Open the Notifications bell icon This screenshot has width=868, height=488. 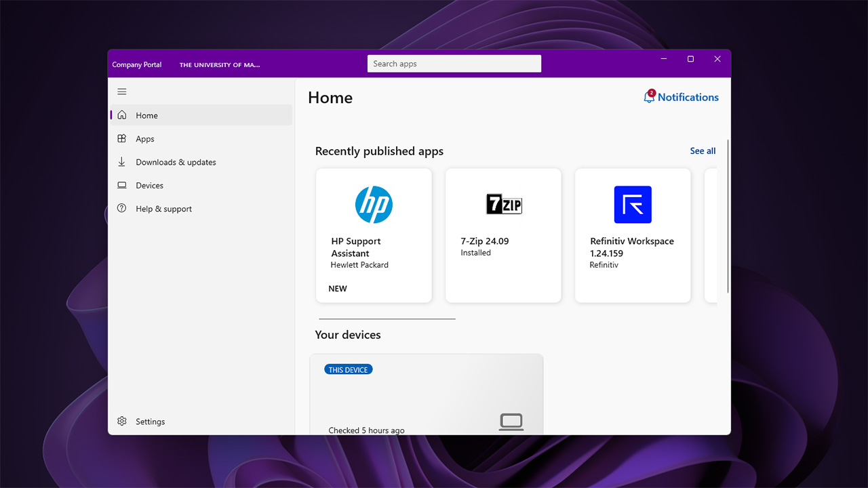(x=648, y=97)
